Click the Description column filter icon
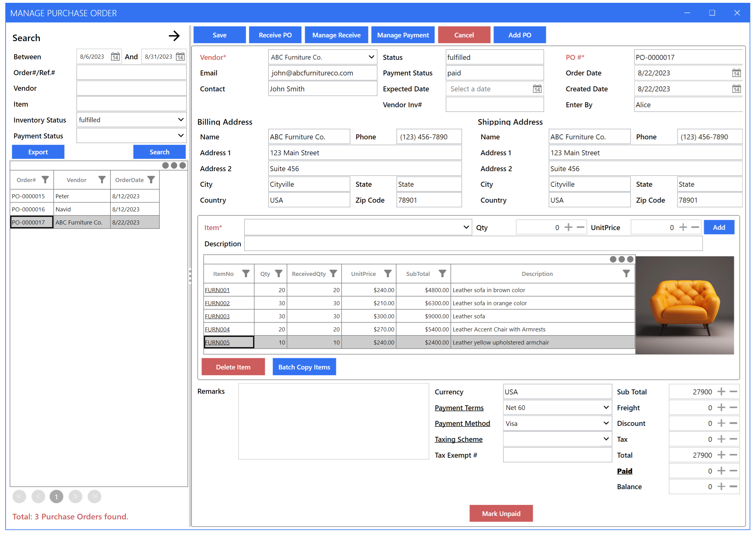Viewport: 756px width, 535px height. [626, 273]
